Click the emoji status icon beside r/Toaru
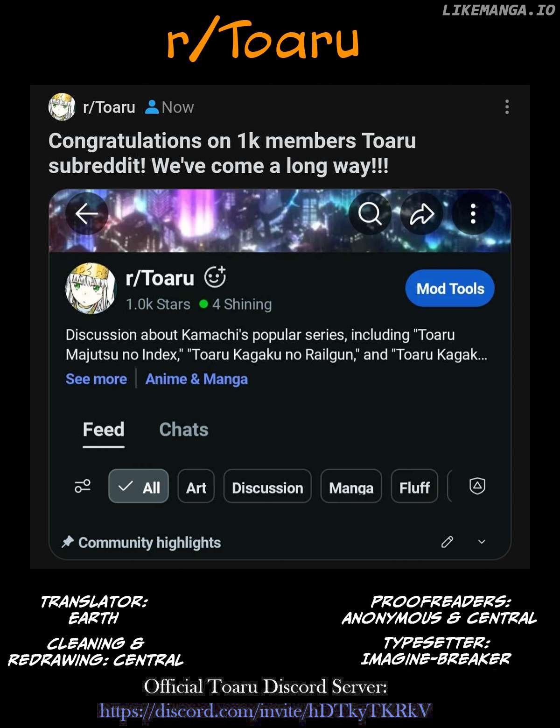 click(215, 277)
